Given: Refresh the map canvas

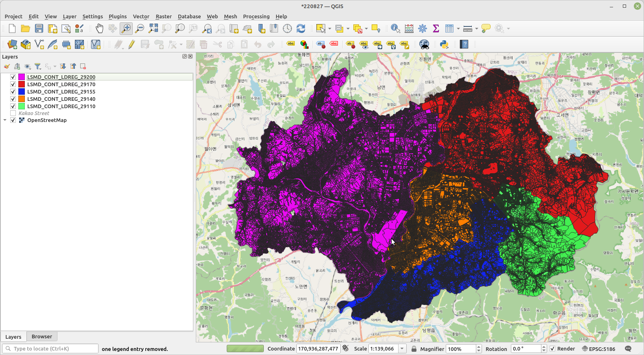Looking at the screenshot, I should point(301,28).
